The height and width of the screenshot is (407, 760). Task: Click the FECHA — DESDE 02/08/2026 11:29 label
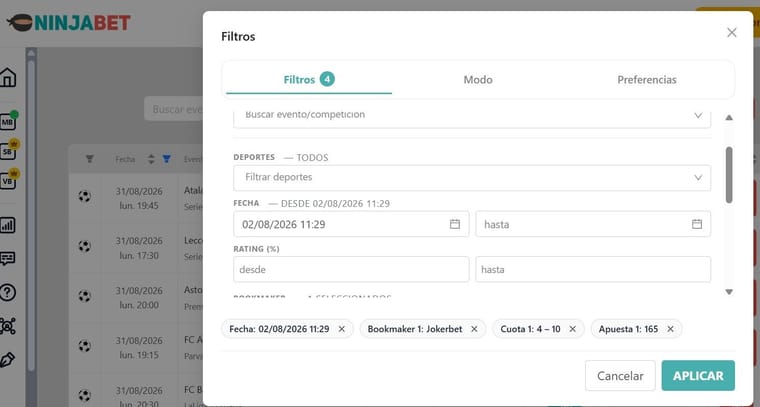(312, 204)
